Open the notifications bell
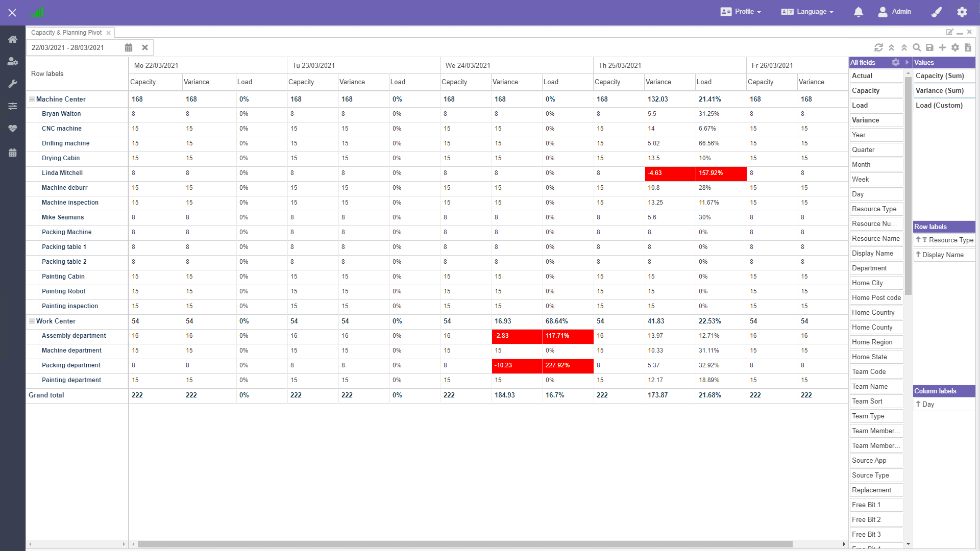Viewport: 980px width, 551px height. click(x=858, y=12)
